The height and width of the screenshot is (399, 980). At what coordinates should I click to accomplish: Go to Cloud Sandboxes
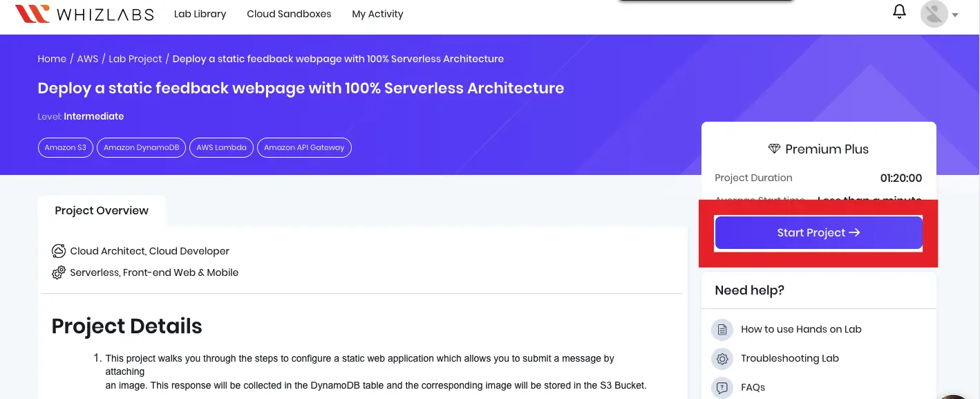point(289,14)
